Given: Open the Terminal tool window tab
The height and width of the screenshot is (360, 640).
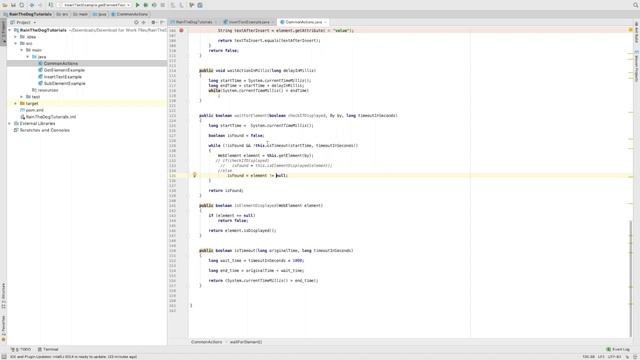Looking at the screenshot, I should tap(48, 349).
